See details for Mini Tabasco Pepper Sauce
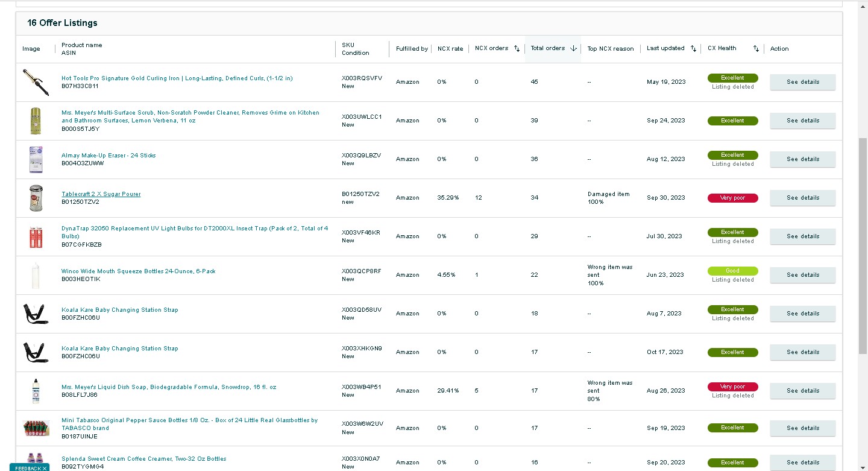Screen dimensions: 868x471 pyautogui.click(x=802, y=428)
